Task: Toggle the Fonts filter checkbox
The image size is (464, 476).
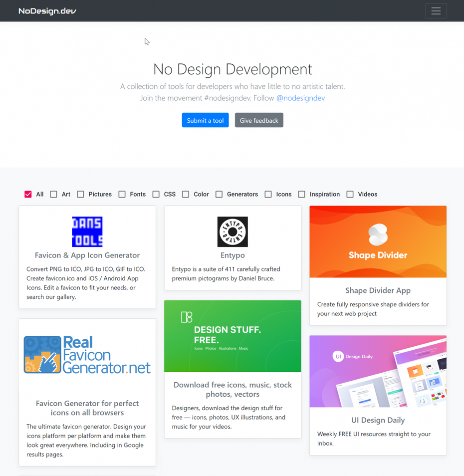Action: [122, 194]
